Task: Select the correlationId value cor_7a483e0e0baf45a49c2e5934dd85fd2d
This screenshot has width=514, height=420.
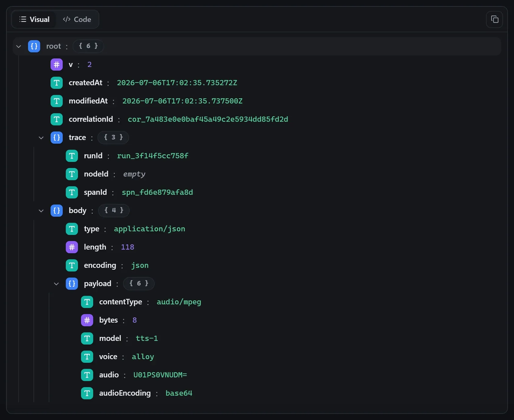Action: pos(208,119)
